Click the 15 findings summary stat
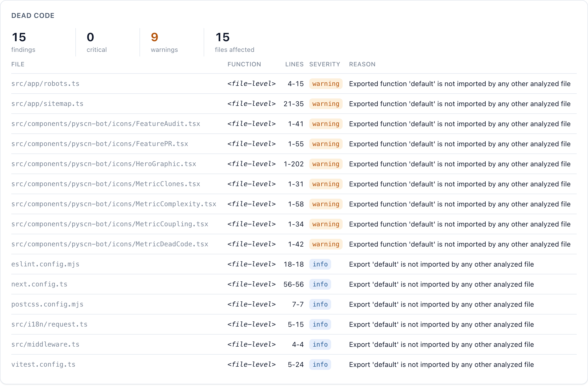Viewport: 588px width, 391px height. point(23,42)
